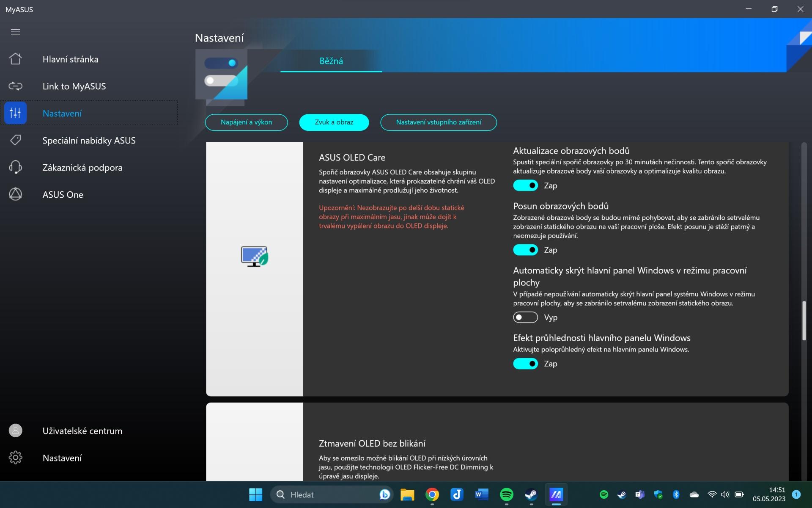Select the Běžná tab
812x508 pixels.
pyautogui.click(x=331, y=61)
